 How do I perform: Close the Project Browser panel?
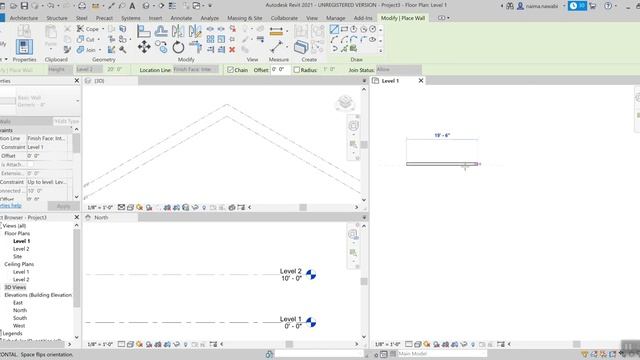pyautogui.click(x=77, y=217)
